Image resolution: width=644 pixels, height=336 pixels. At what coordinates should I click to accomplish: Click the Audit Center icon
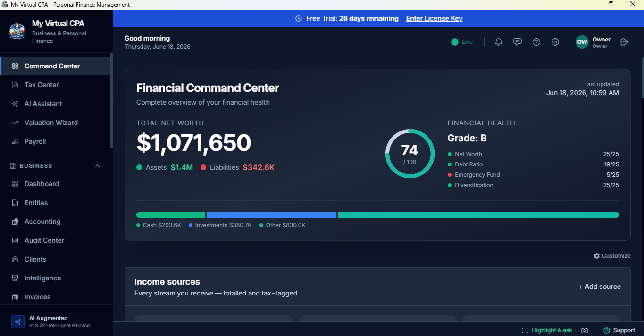pos(15,240)
